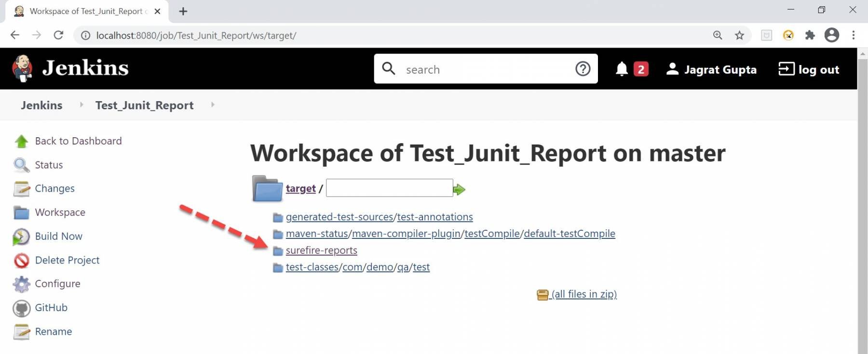Open surefire-reports folder link

[x=322, y=250]
